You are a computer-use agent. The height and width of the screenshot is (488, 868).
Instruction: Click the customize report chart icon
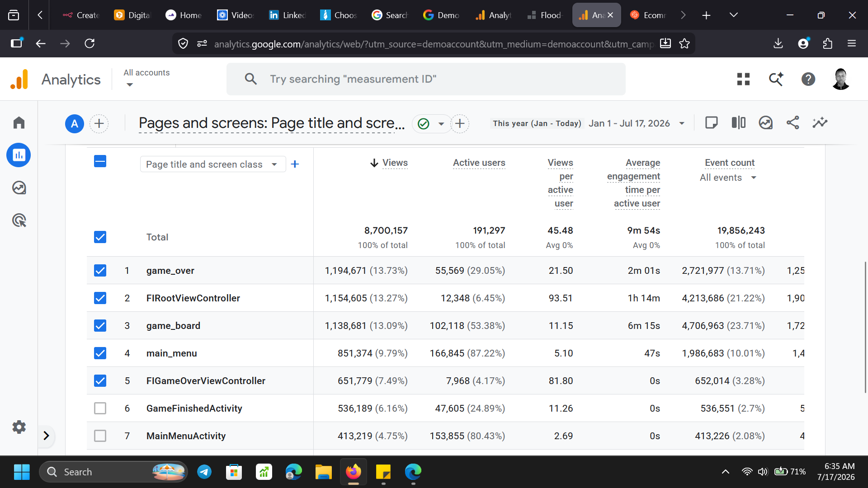766,122
